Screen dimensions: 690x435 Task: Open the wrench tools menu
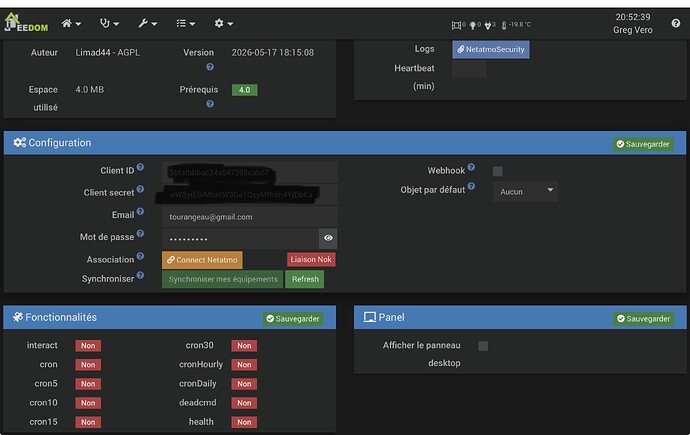click(x=147, y=23)
